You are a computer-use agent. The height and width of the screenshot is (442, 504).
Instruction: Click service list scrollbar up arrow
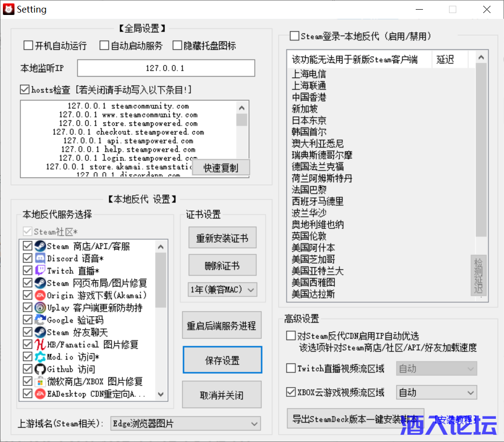[161, 247]
